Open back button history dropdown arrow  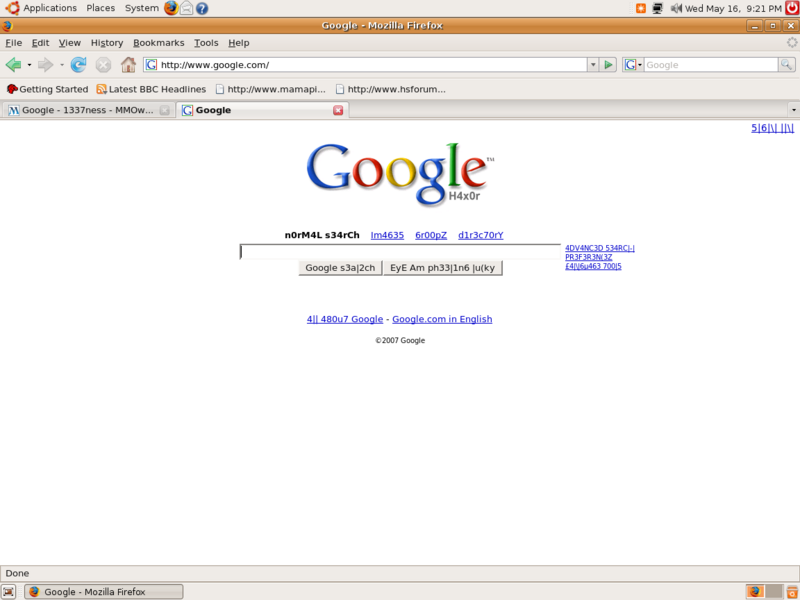(29, 65)
